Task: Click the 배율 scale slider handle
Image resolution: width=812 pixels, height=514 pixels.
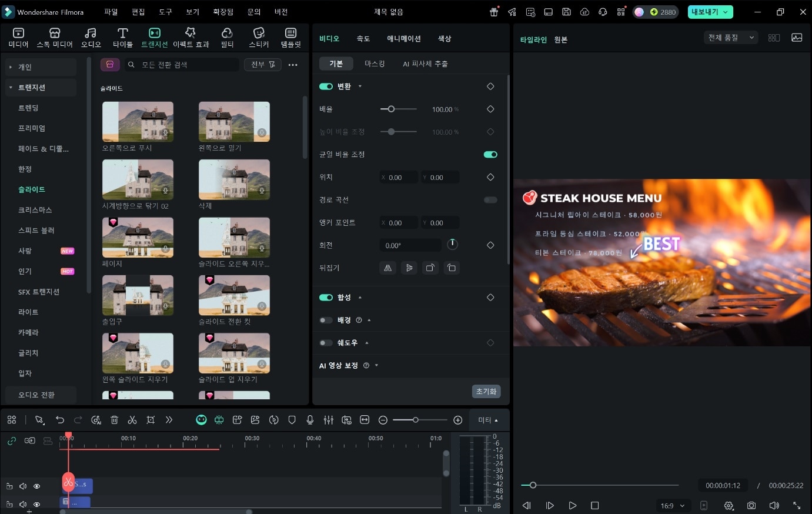Action: click(391, 109)
